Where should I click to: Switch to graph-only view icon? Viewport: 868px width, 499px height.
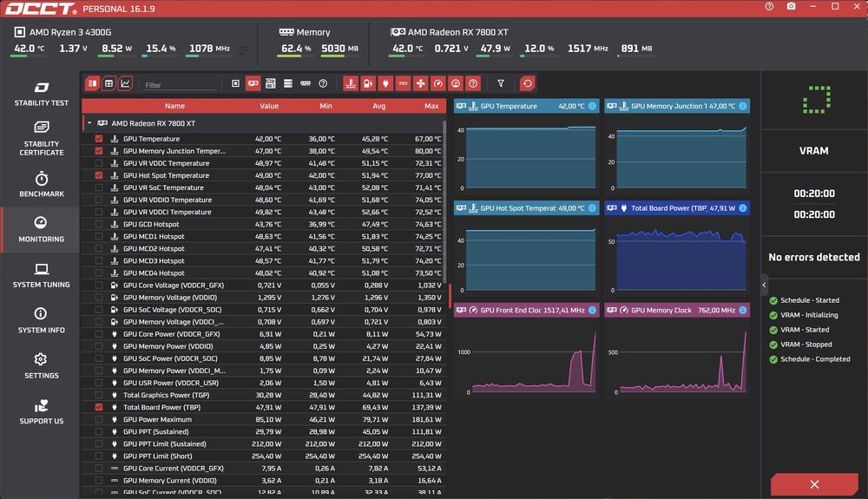click(x=126, y=83)
